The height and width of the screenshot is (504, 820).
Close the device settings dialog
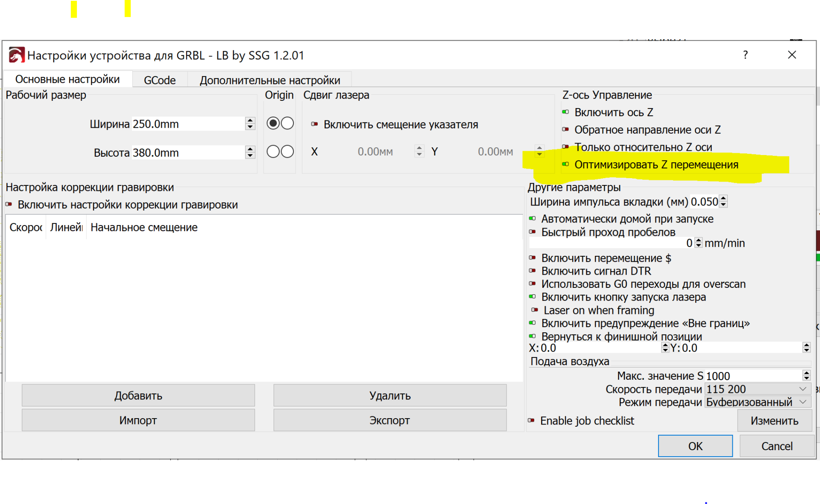point(792,55)
